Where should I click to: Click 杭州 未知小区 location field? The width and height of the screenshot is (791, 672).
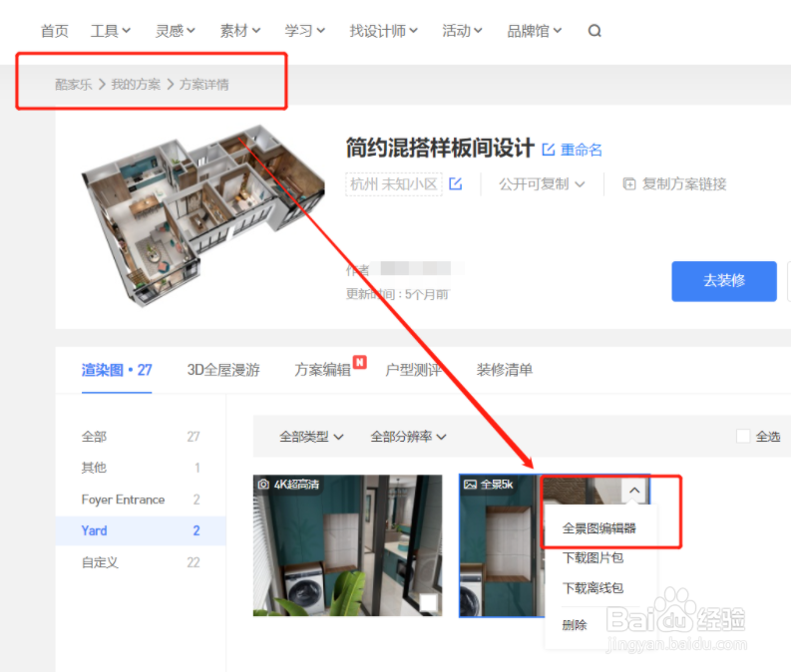(393, 184)
